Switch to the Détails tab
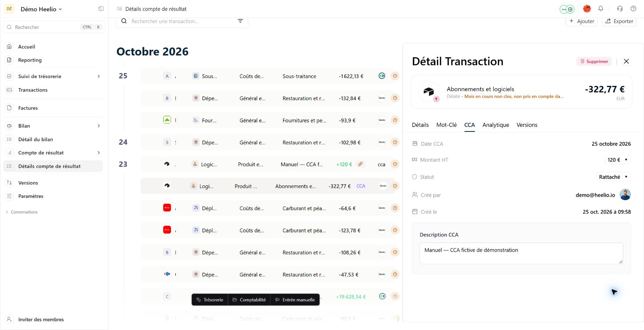The width and height of the screenshot is (644, 330). 420,125
